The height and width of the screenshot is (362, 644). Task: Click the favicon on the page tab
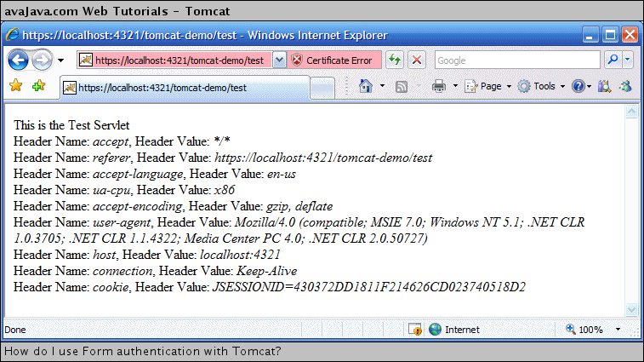tap(70, 88)
